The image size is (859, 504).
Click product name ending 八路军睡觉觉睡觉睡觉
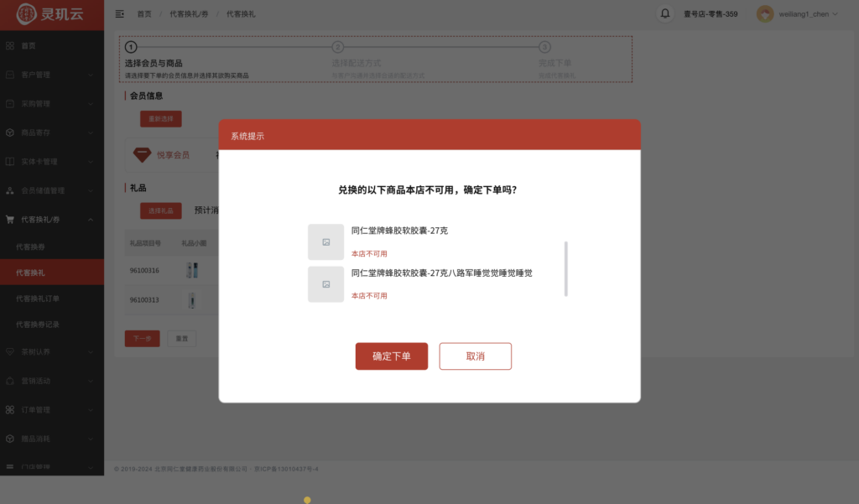click(x=441, y=273)
